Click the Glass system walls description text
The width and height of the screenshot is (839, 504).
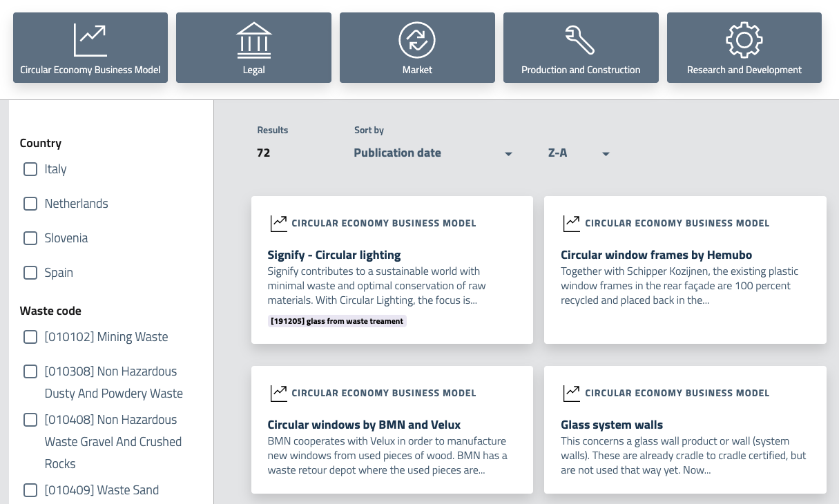[684, 456]
